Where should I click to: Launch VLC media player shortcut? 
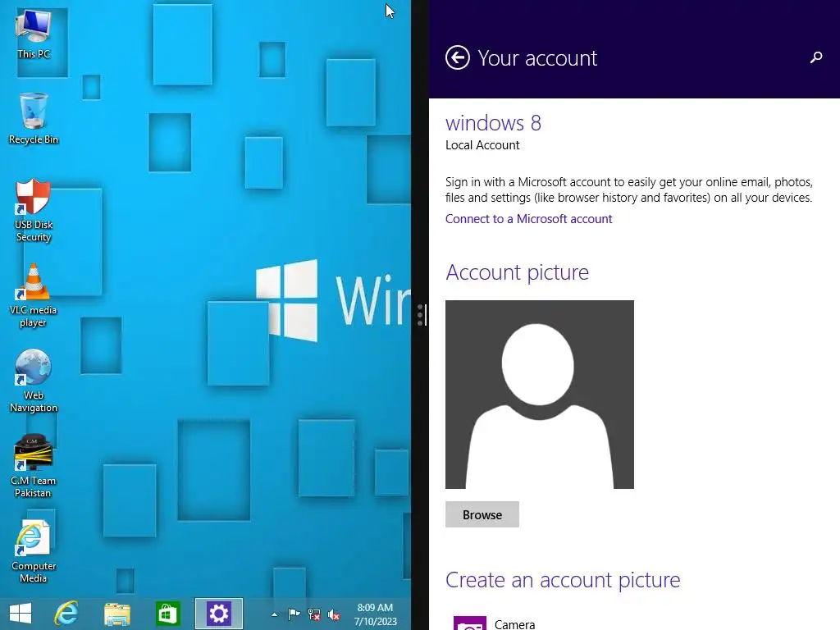coord(33,295)
